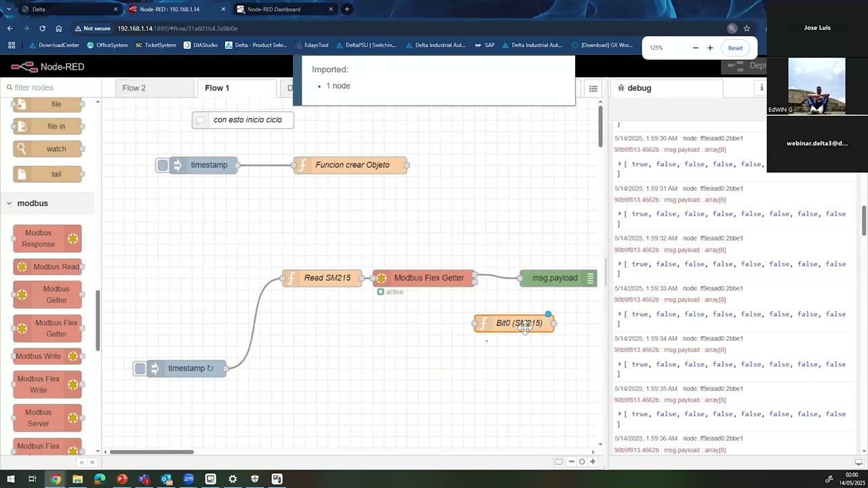Click the Bit0 (SM215) function node
Viewport: 868px width, 488px height.
pyautogui.click(x=514, y=323)
